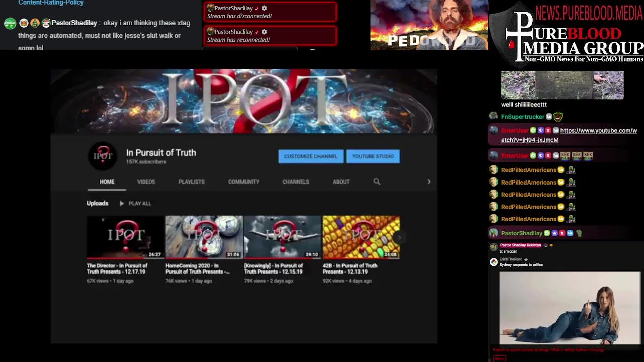
Task: Click the IPOT channel banner image
Action: pyautogui.click(x=244, y=101)
